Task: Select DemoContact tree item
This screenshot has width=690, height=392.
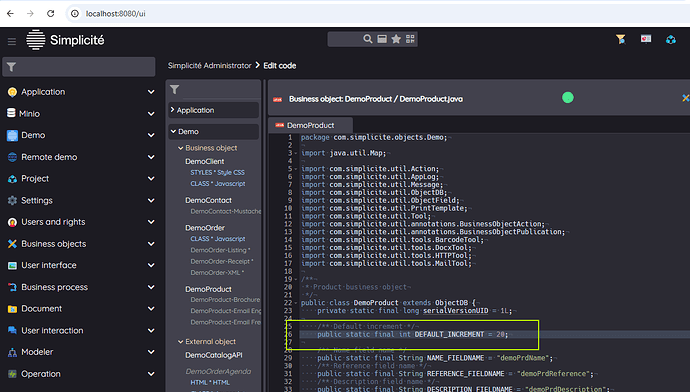Action: click(208, 200)
